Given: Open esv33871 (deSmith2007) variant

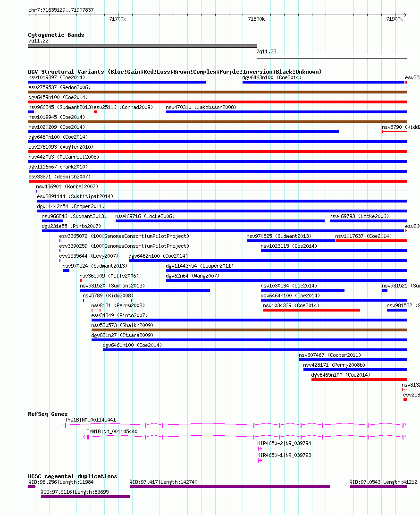Looking at the screenshot, I should (218, 181).
